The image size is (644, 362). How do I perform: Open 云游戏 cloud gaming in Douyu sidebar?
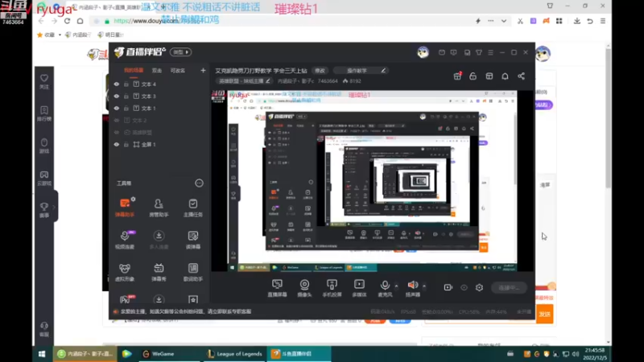pos(44,178)
